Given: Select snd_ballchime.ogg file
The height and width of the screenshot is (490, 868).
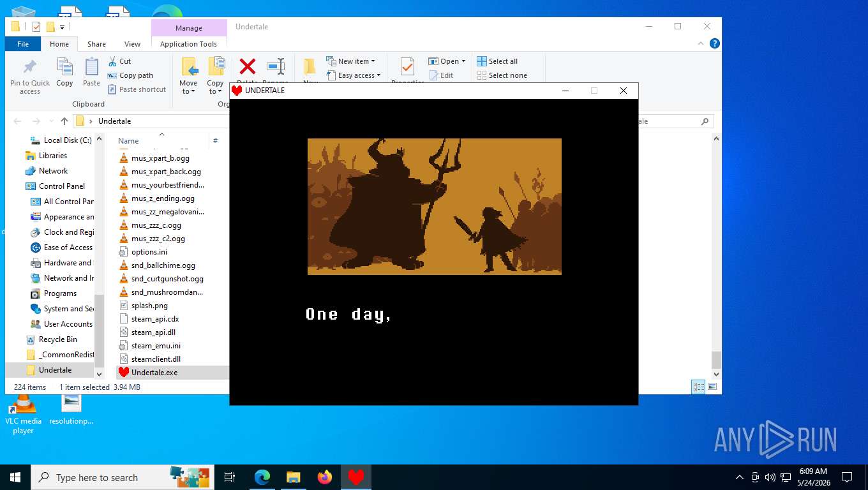Looking at the screenshot, I should pyautogui.click(x=163, y=265).
